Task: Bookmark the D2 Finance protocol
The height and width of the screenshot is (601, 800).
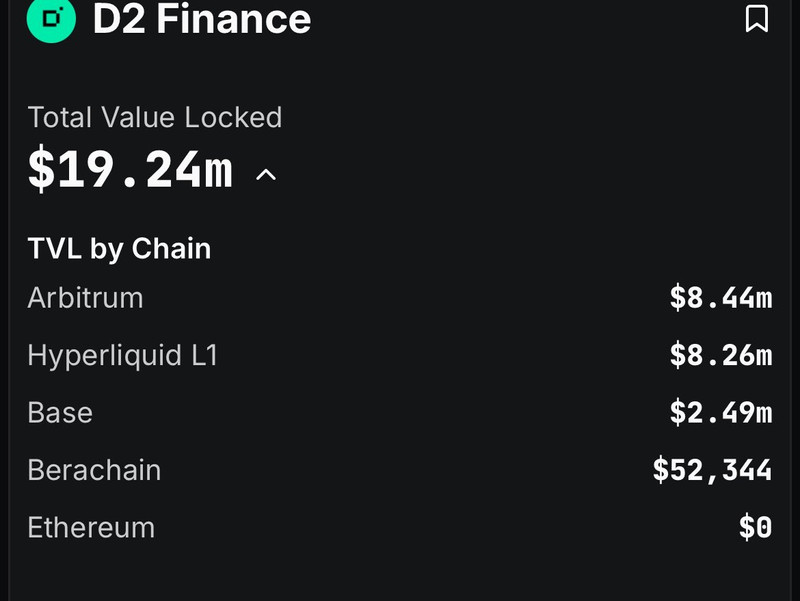Action: (x=757, y=18)
